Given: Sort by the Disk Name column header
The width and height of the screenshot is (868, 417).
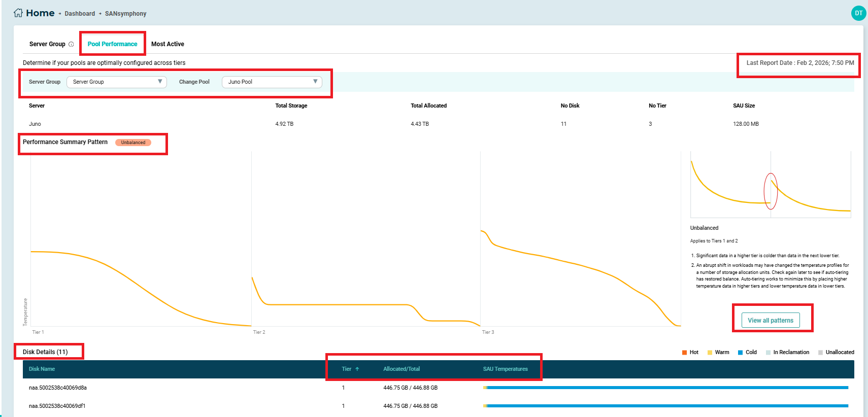Looking at the screenshot, I should tap(42, 369).
